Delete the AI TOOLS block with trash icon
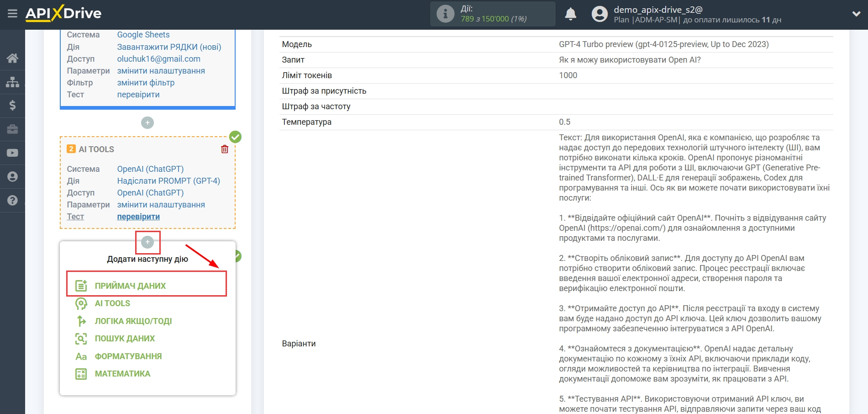 pos(225,149)
